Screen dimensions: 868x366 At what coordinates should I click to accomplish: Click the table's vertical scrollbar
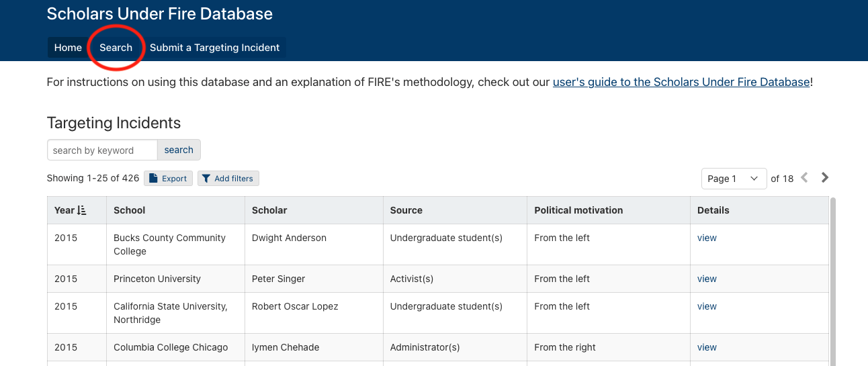[x=833, y=282]
